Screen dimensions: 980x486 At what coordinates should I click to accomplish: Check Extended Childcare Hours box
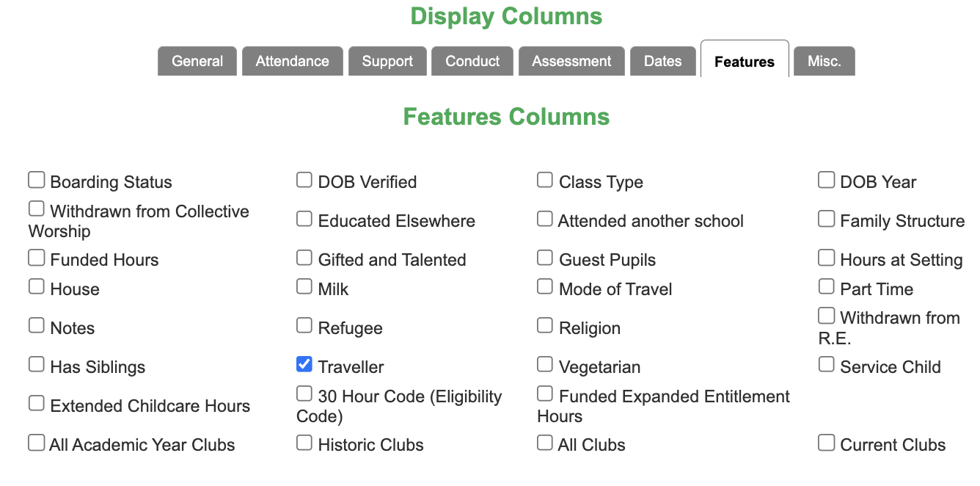pyautogui.click(x=37, y=403)
